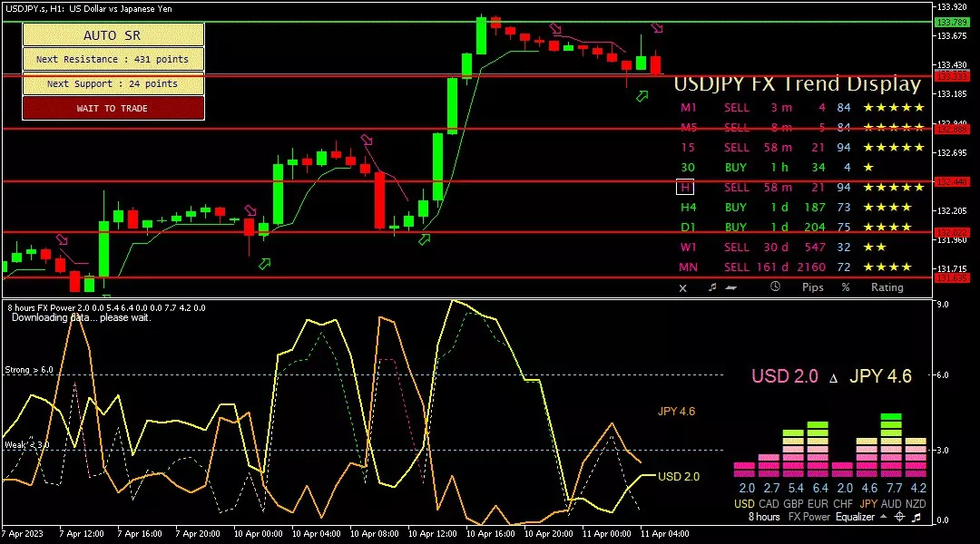Click the Pips column header
The height and width of the screenshot is (544, 980).
(x=812, y=287)
